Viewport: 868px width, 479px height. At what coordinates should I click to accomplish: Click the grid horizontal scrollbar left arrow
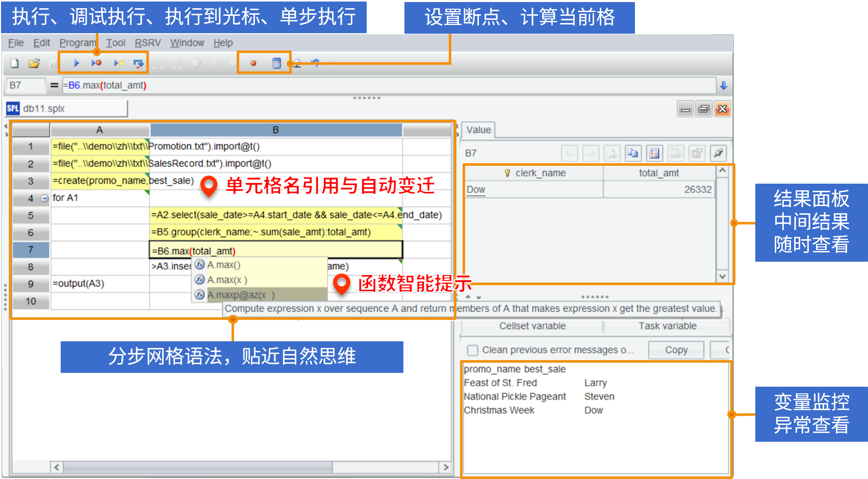(x=57, y=467)
